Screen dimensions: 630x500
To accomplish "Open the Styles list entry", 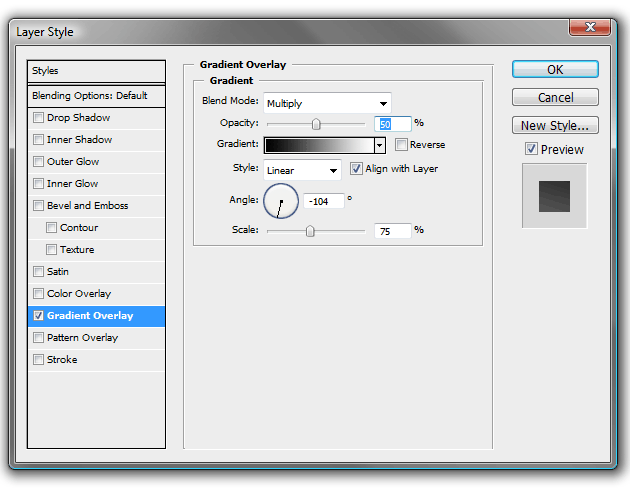I will point(96,71).
